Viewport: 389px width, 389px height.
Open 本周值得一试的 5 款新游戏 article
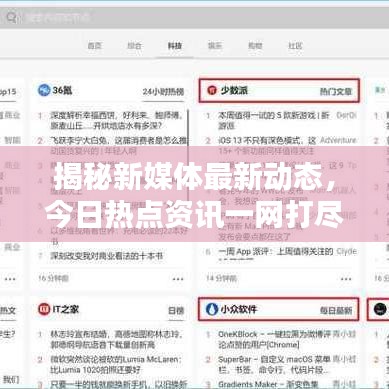tap(273, 121)
